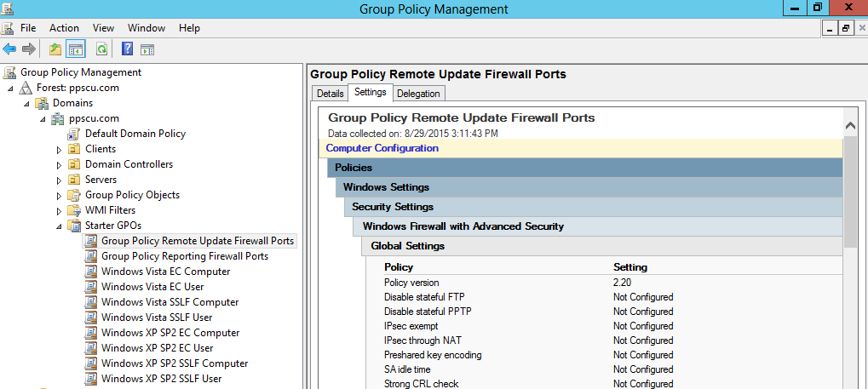Viewport: 868px width, 389px height.
Task: Click the Servers OU folder icon
Action: 74,180
